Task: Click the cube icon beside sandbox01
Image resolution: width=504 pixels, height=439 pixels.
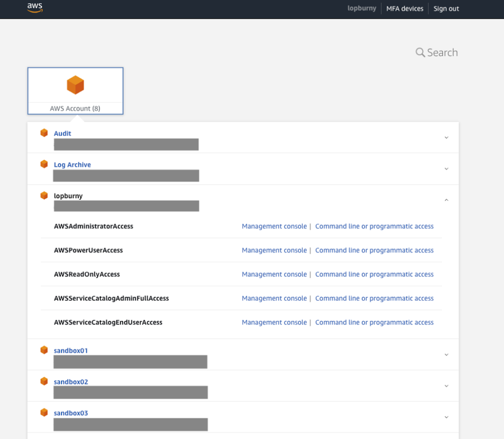Action: pos(44,350)
